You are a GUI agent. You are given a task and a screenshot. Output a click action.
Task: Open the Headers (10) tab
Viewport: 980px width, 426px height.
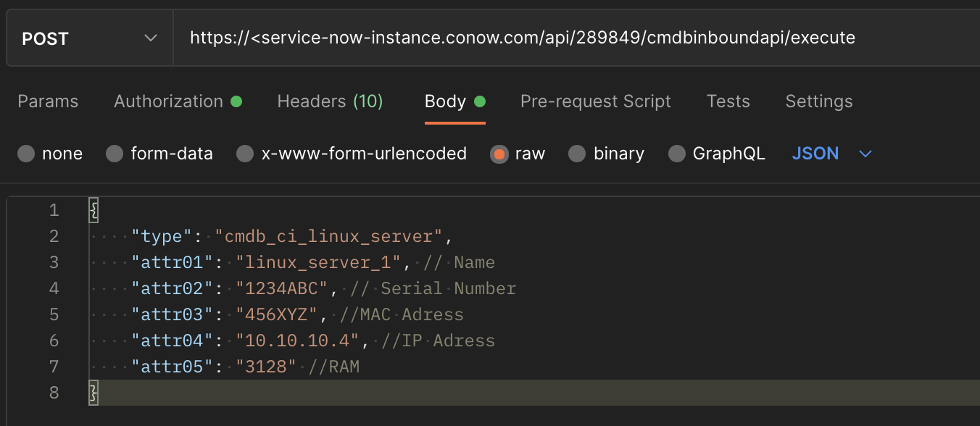tap(330, 101)
